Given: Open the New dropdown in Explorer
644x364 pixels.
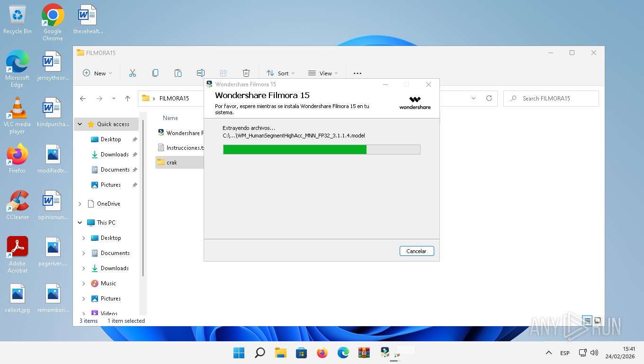Looking at the screenshot, I should 98,73.
